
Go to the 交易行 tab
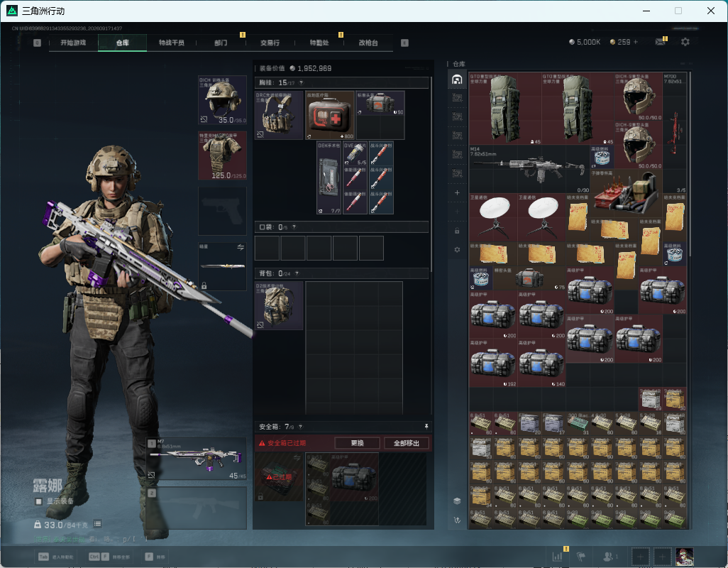point(270,43)
